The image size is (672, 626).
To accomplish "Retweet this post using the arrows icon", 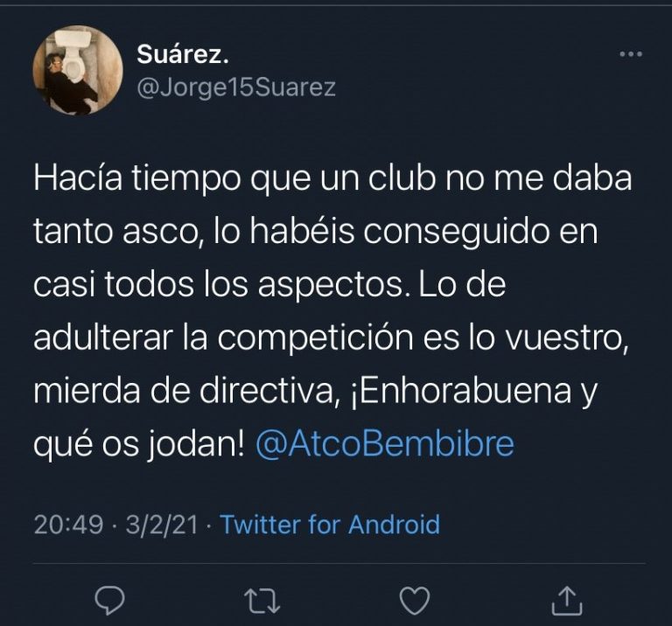I will click(262, 601).
